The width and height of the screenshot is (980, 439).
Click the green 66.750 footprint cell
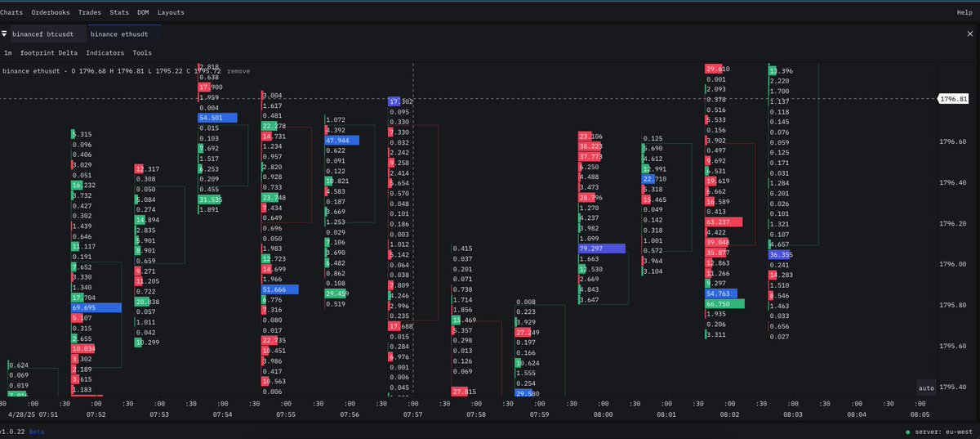724,303
